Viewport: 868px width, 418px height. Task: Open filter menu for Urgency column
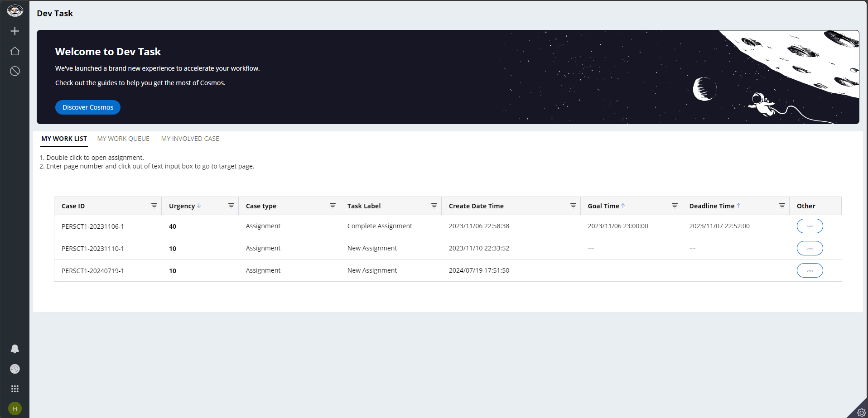231,206
